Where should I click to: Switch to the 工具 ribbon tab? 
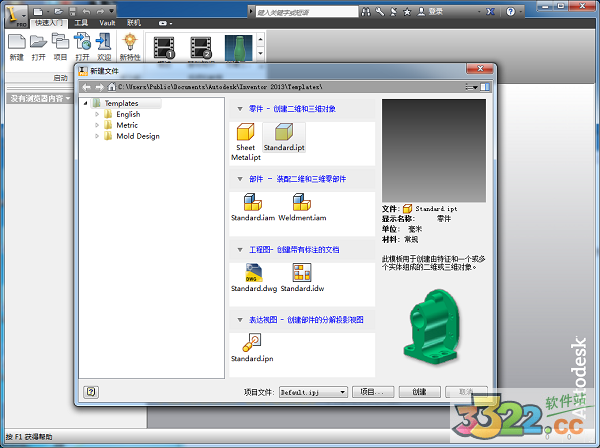tap(81, 23)
